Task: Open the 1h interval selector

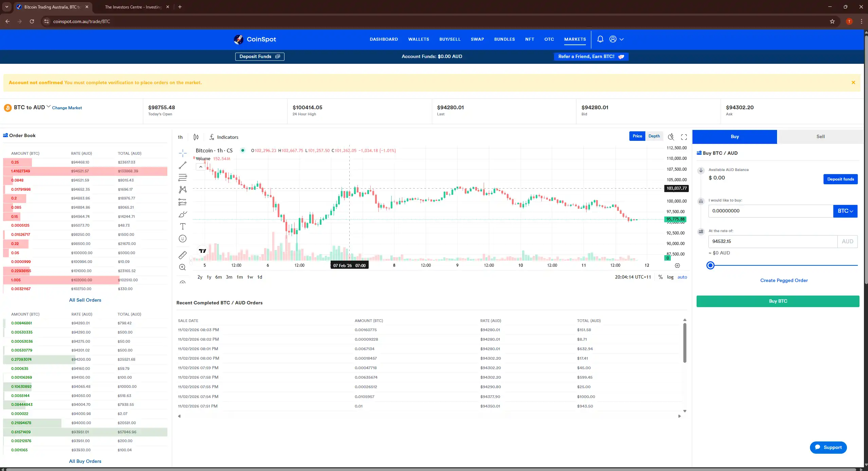Action: pyautogui.click(x=180, y=137)
